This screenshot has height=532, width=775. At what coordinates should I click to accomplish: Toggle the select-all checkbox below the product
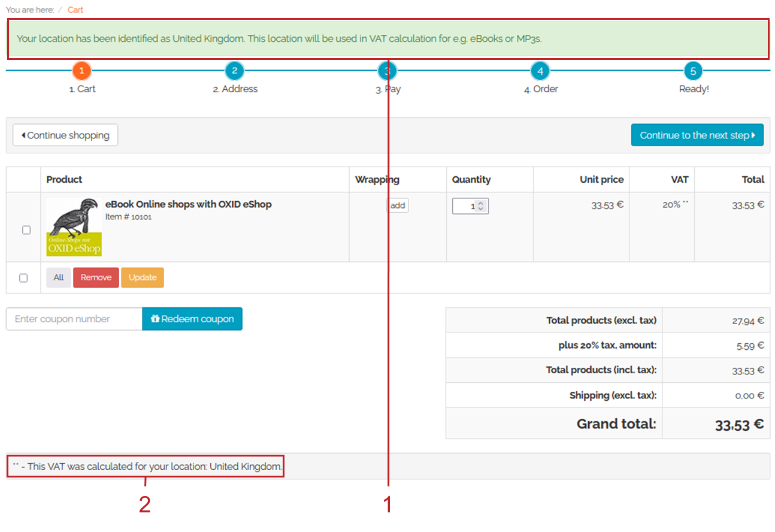pos(23,278)
